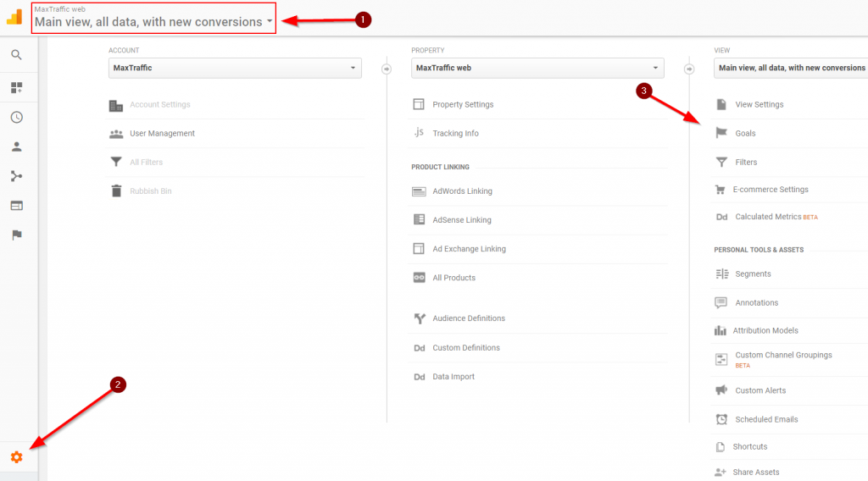Click the Google Analytics logo icon

[x=14, y=17]
